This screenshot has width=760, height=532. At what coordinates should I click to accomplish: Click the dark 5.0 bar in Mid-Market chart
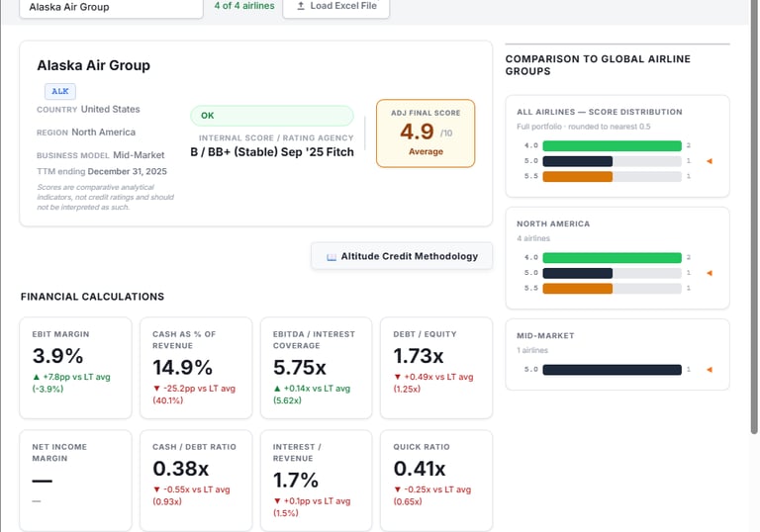pos(612,370)
